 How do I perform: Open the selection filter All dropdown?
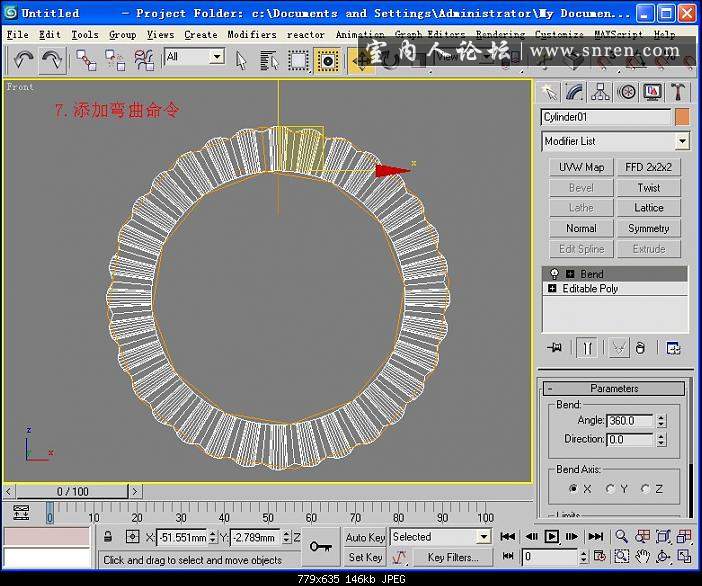click(194, 57)
